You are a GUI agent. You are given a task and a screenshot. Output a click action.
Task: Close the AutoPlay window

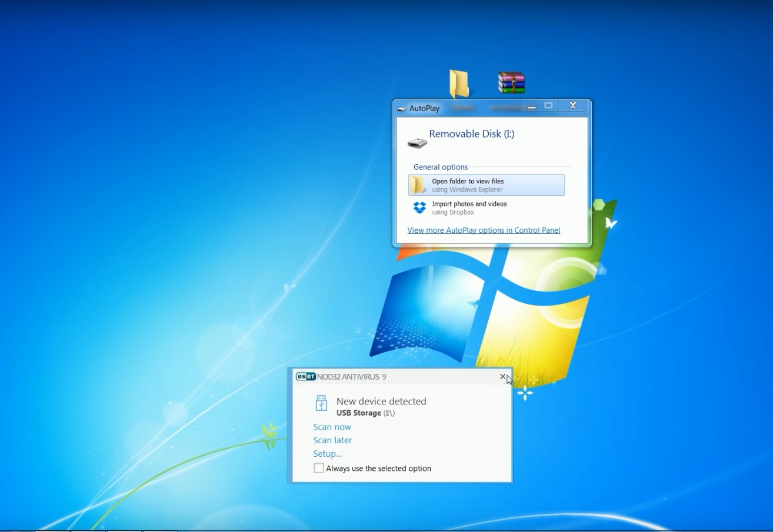572,106
